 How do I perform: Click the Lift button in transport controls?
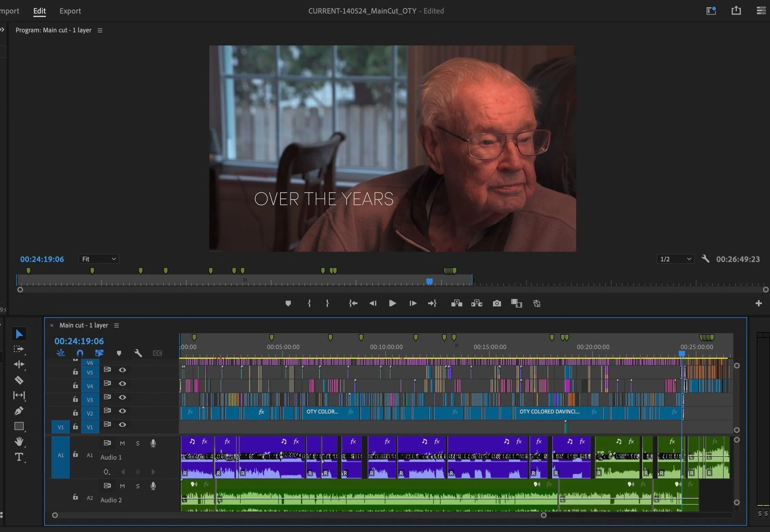click(456, 303)
